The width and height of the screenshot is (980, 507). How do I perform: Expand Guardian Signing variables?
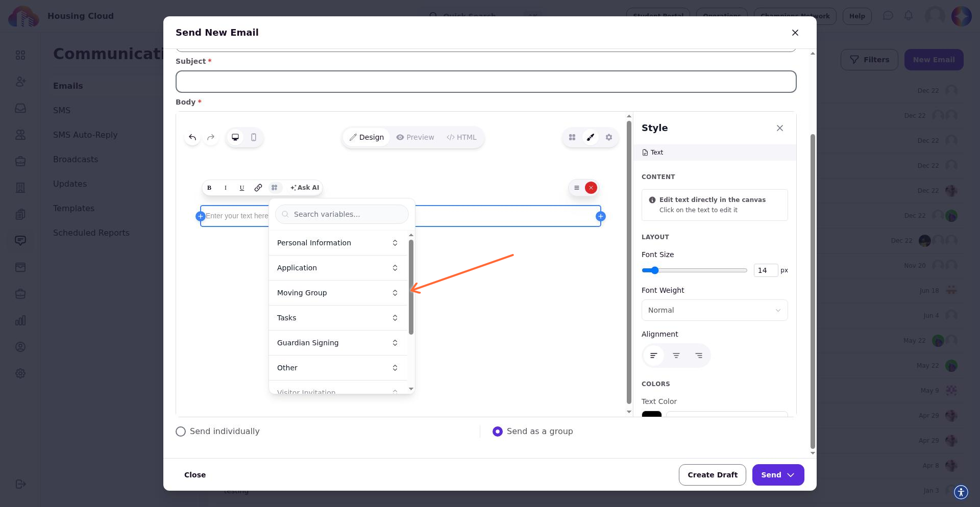pos(338,343)
